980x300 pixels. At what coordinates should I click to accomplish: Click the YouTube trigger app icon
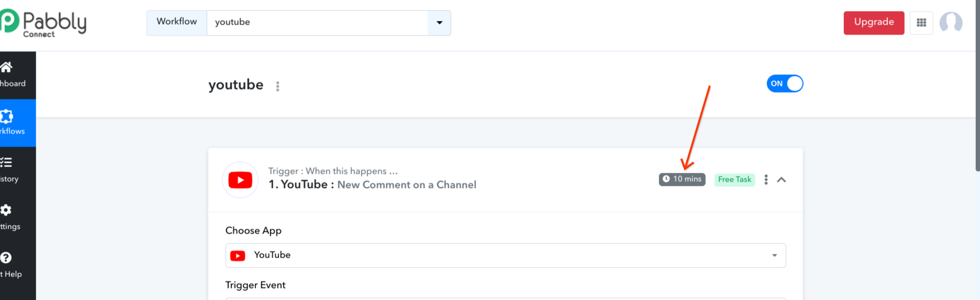tap(240, 180)
